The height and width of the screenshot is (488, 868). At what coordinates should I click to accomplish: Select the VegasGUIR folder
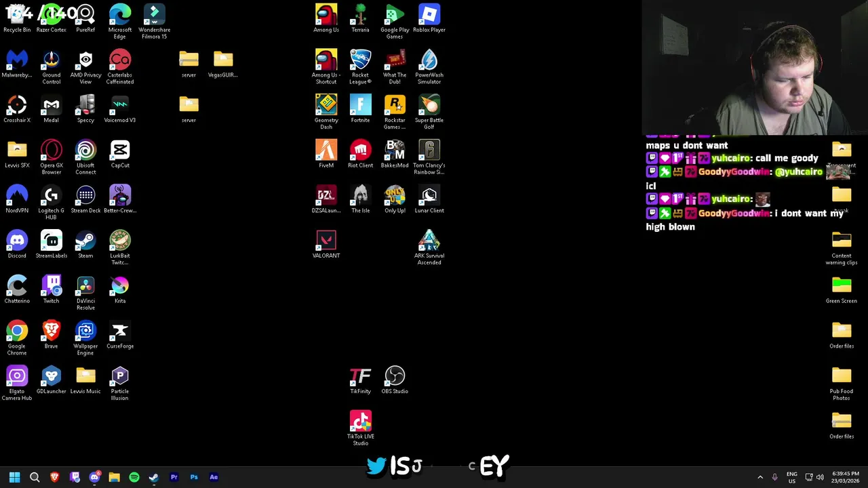tap(223, 64)
